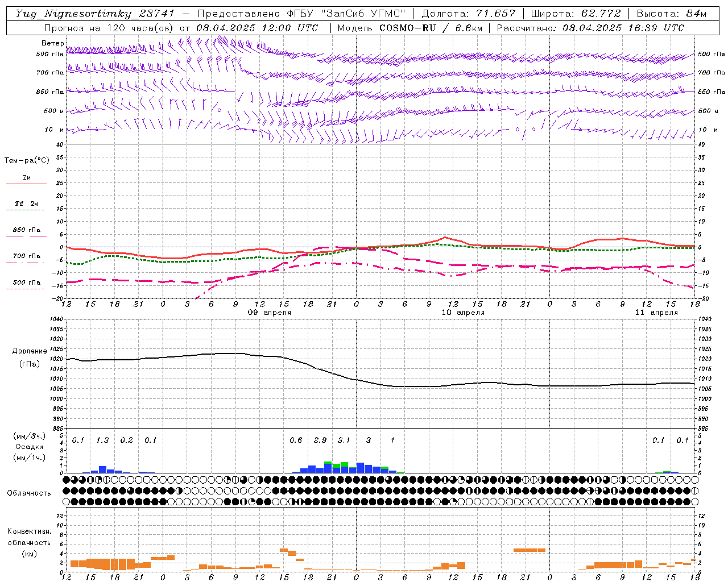Click the 850 гПа temperature legend label
The height and width of the screenshot is (582, 728).
coord(27,230)
